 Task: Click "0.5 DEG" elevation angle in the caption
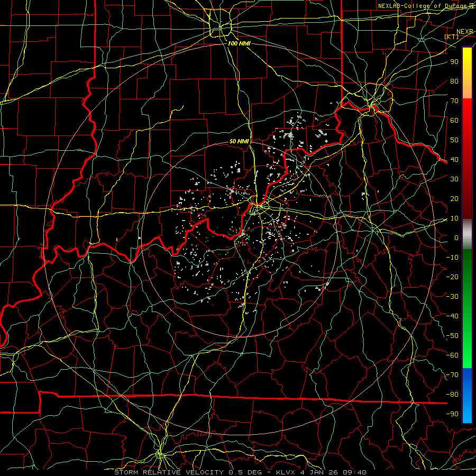tap(247, 472)
